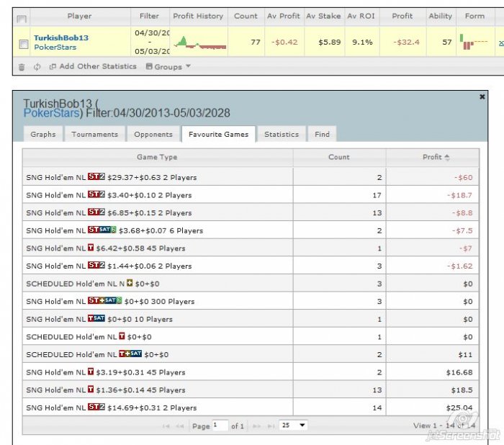Open the rows-per-page 25 dropdown
The image size is (504, 445).
tap(293, 426)
